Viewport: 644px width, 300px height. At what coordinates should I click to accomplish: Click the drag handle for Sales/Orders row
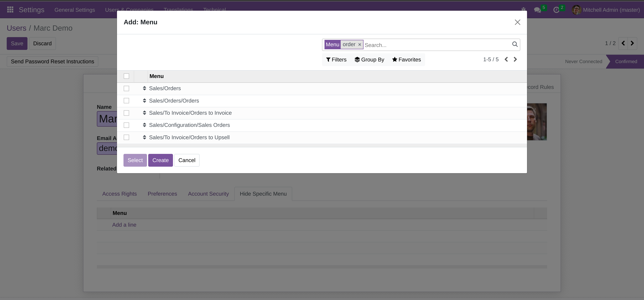tap(144, 88)
